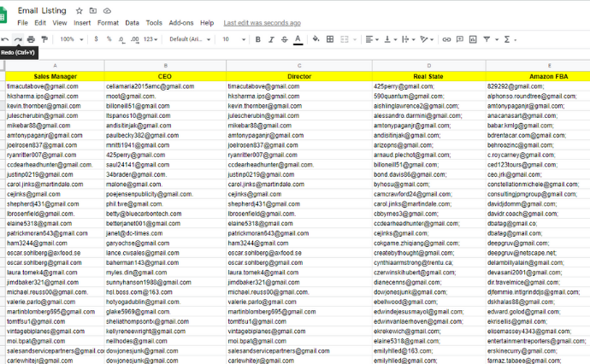590x364 pixels.
Task: Open more number formats 123 dropdown
Action: 150,39
